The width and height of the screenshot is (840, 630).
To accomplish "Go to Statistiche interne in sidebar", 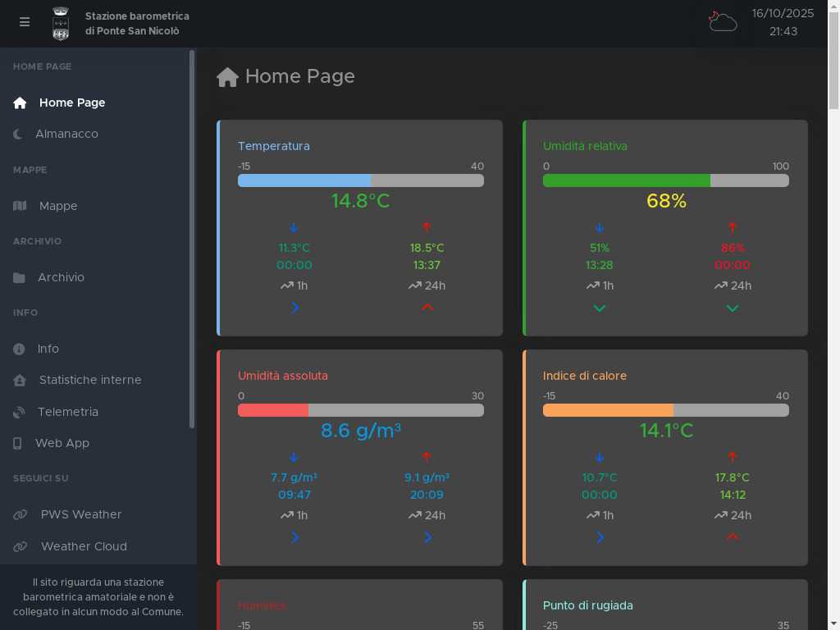I will coord(89,380).
